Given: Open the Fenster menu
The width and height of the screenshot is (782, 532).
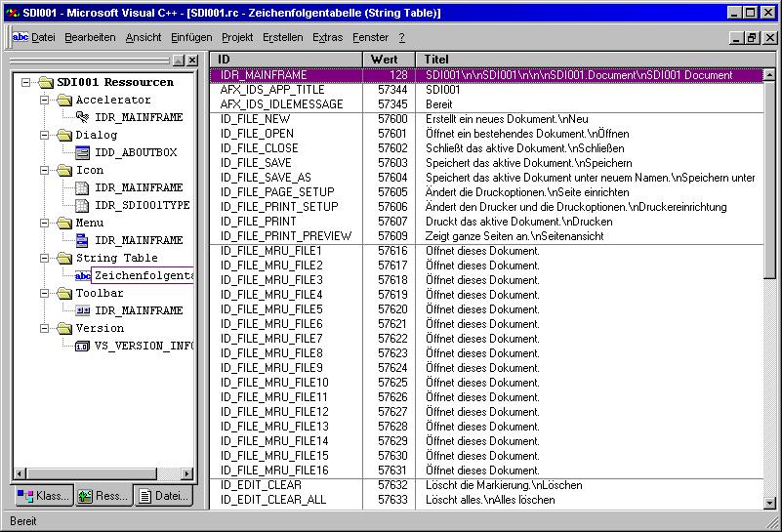Looking at the screenshot, I should click(371, 37).
